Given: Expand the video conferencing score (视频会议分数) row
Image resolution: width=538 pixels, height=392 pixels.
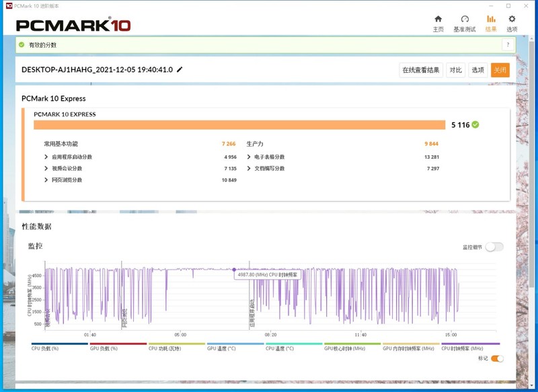Looking at the screenshot, I should pos(46,168).
